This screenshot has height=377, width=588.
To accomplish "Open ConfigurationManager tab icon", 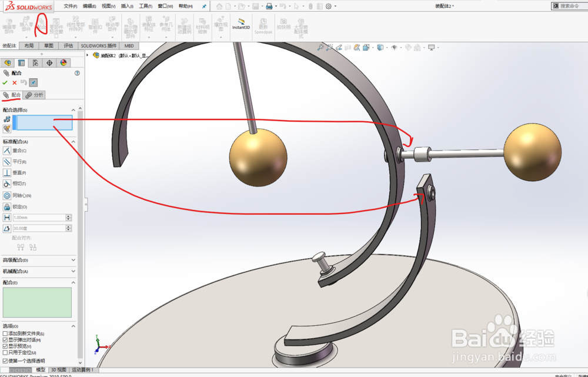I will [35, 63].
